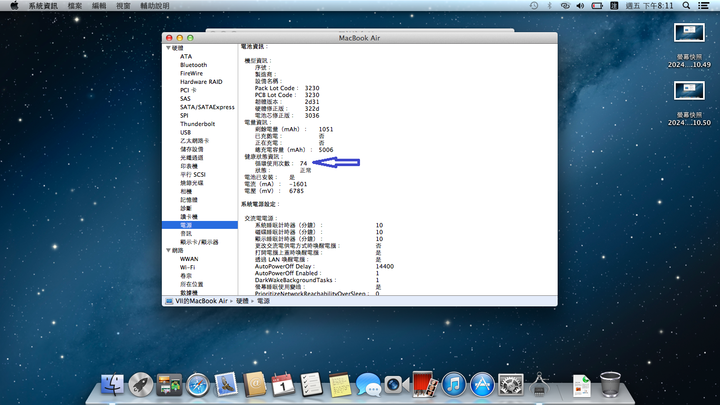Screen dimensions: 720x405
Task: Open Calendar icon in the Dock
Action: point(283,385)
